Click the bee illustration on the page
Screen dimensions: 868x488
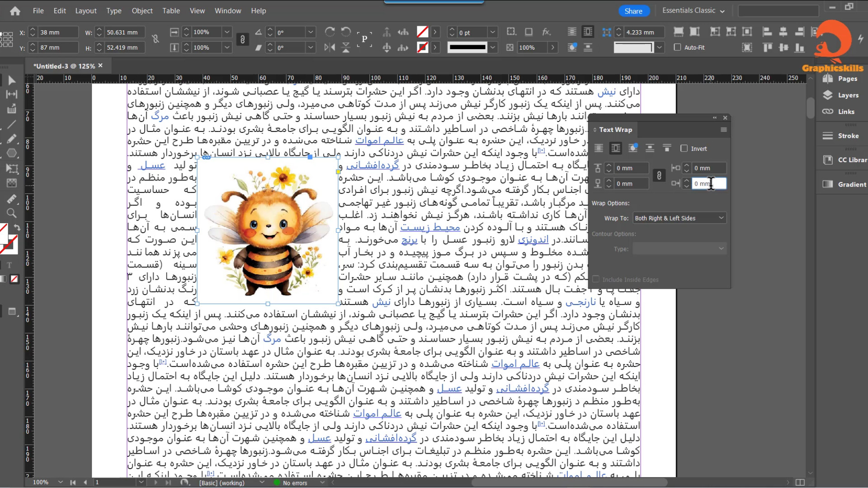click(x=268, y=230)
